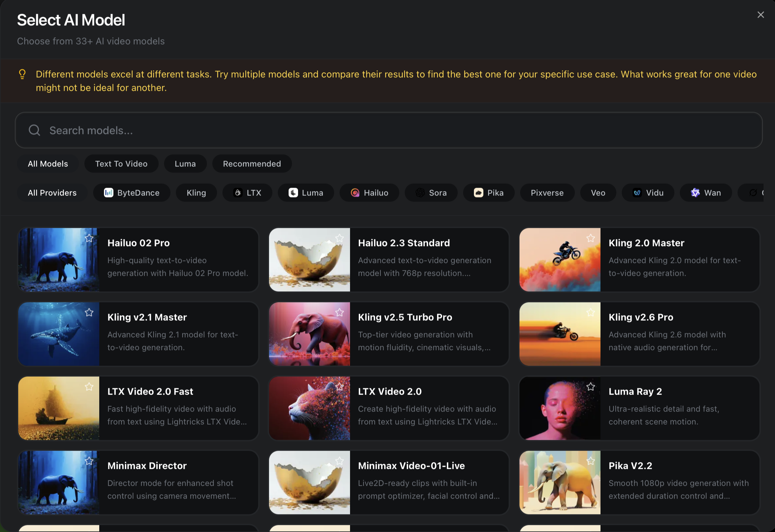This screenshot has width=775, height=532.
Task: Click the Vidu provider logo icon
Action: pos(637,193)
